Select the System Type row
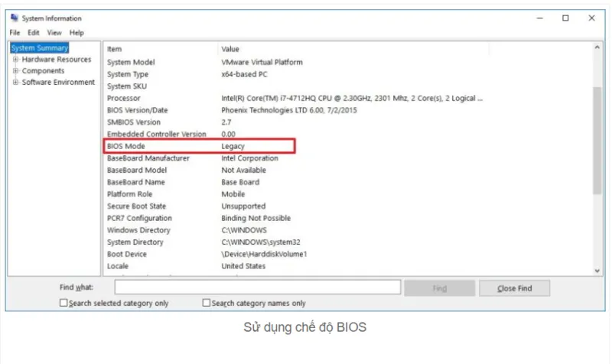The image size is (612, 364). (295, 74)
